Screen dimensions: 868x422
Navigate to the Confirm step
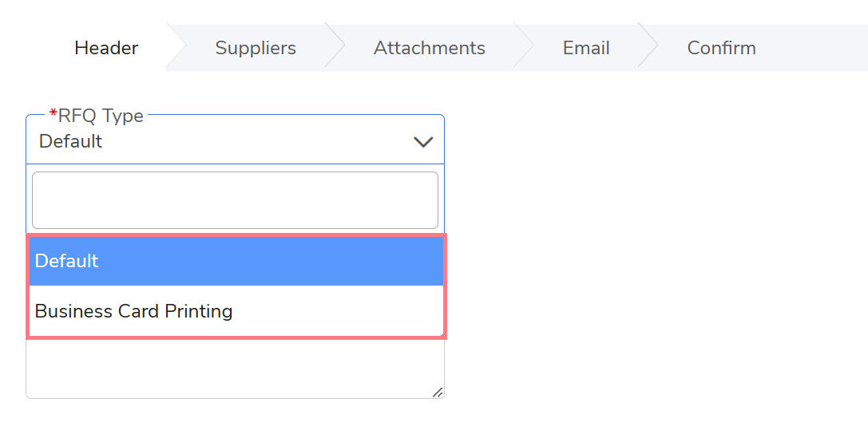click(721, 48)
